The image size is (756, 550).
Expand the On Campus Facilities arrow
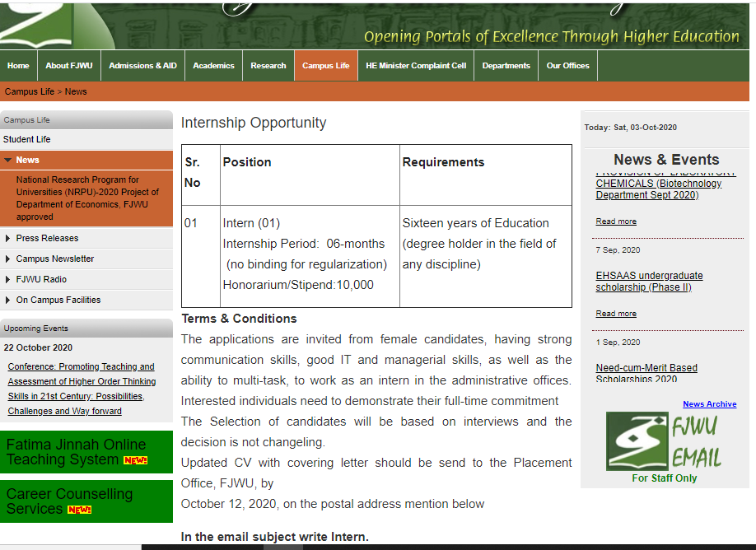pos(7,301)
